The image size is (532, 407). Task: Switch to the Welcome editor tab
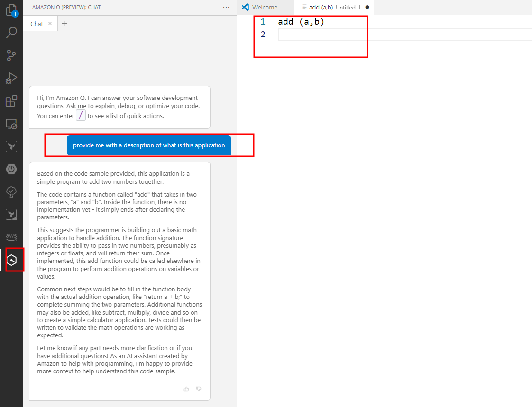pyautogui.click(x=265, y=8)
